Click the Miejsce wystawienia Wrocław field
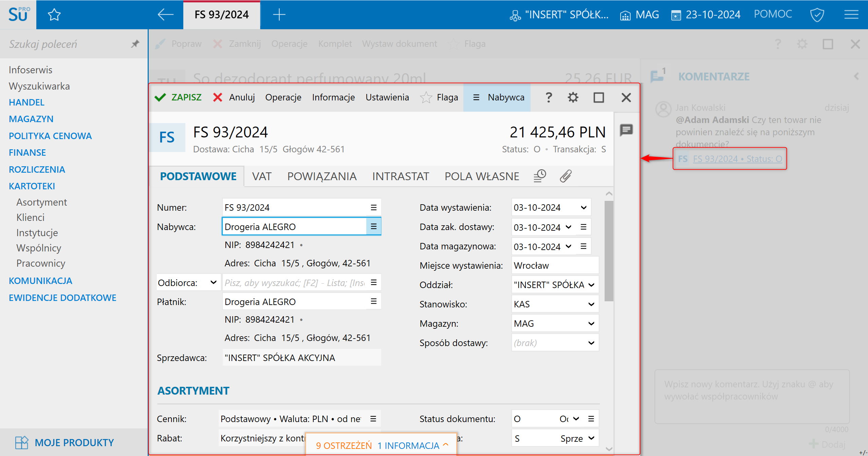 (x=554, y=266)
